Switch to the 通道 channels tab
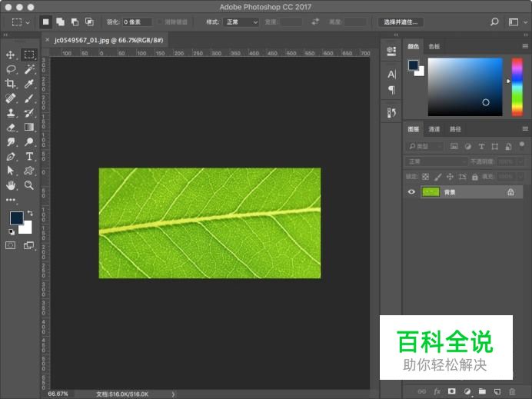Viewport: 532px width, 399px height. point(434,129)
